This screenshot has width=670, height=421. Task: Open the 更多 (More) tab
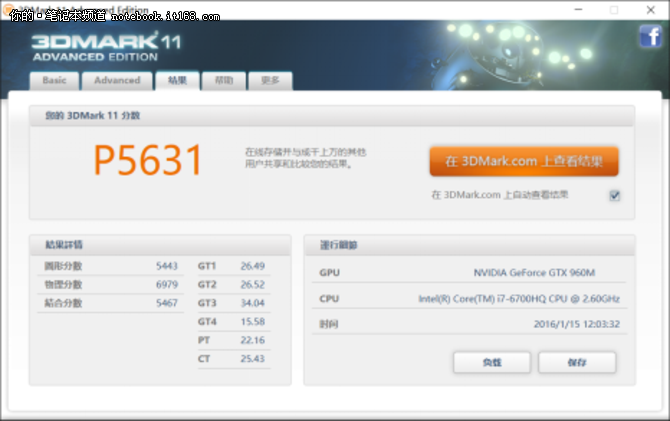coord(270,81)
